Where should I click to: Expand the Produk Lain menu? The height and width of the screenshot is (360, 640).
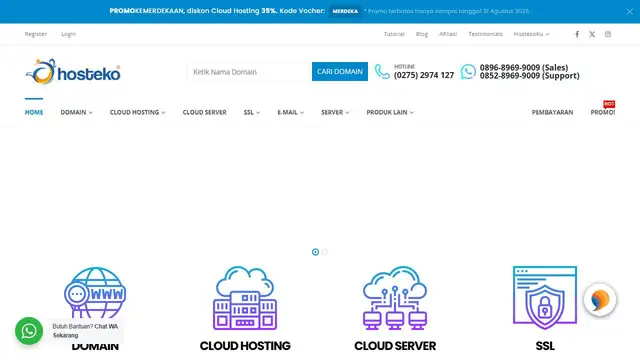[x=390, y=112]
